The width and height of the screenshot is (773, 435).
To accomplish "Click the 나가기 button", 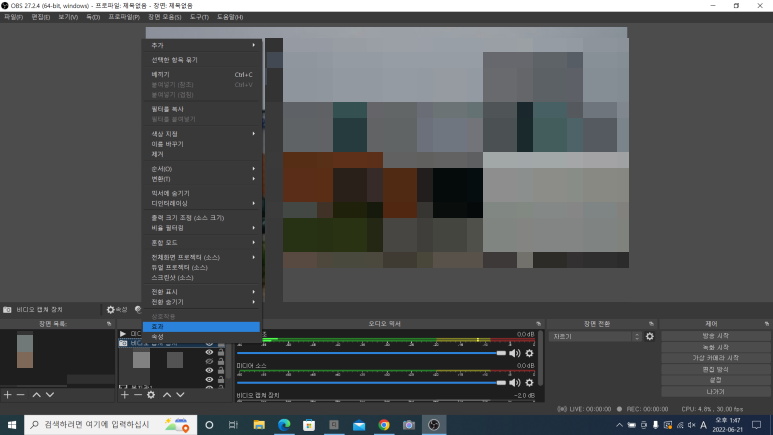I will (715, 392).
